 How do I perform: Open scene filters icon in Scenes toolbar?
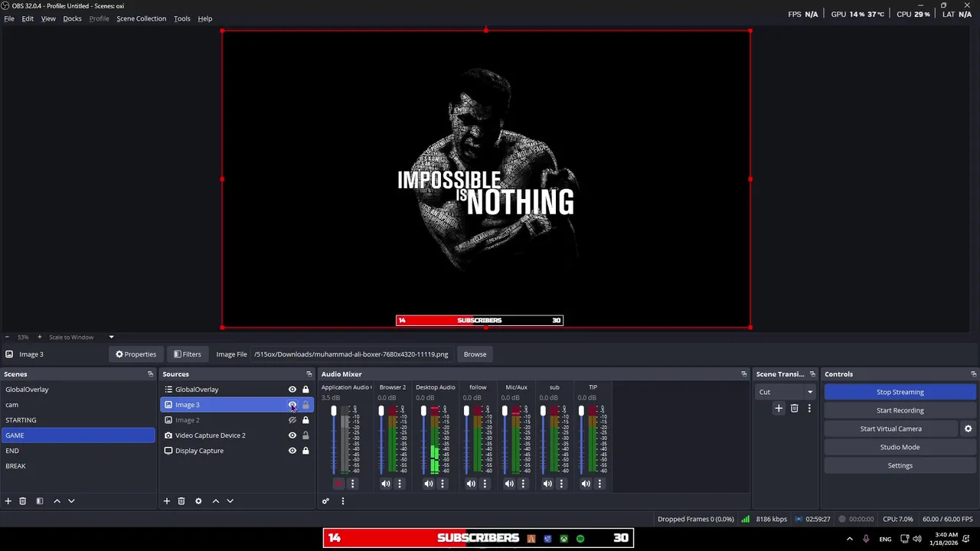coord(40,501)
